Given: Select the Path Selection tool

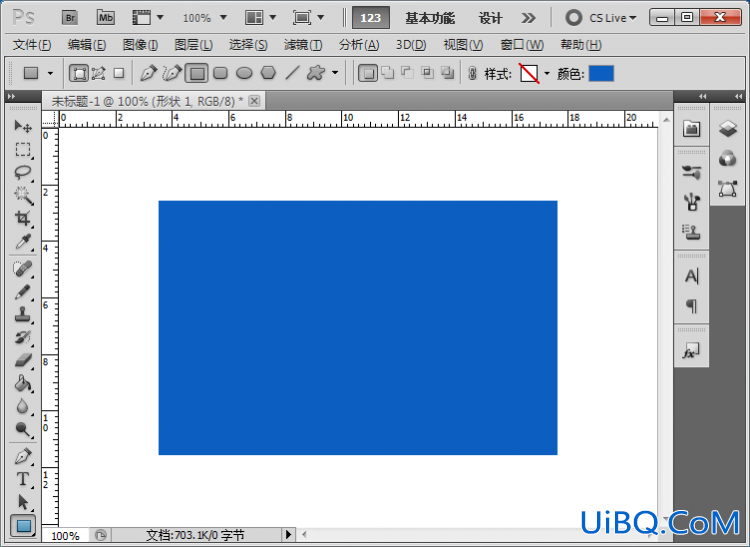Looking at the screenshot, I should click(x=22, y=502).
